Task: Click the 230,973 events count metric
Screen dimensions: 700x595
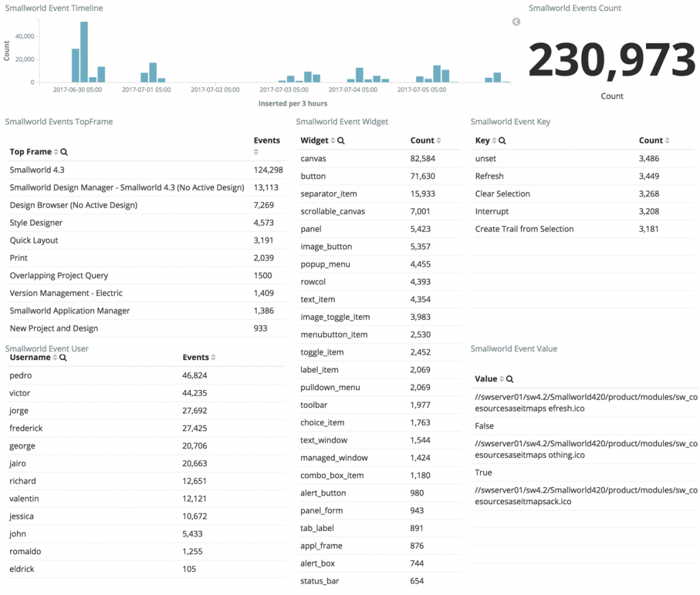Action: pyautogui.click(x=612, y=59)
